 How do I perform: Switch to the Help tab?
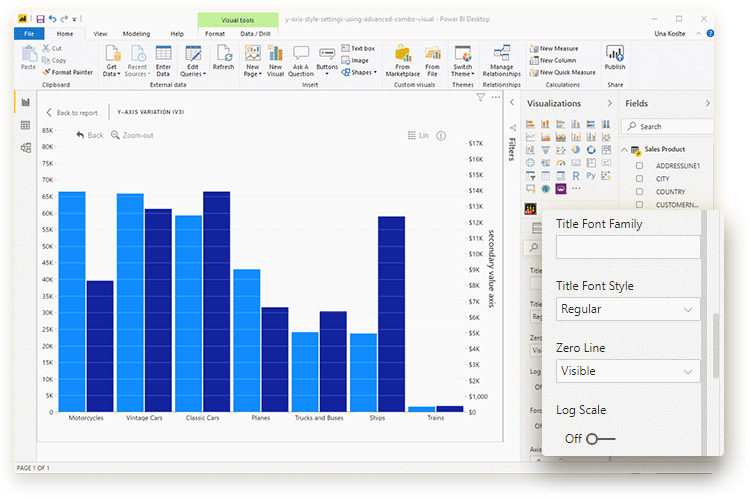coord(177,34)
